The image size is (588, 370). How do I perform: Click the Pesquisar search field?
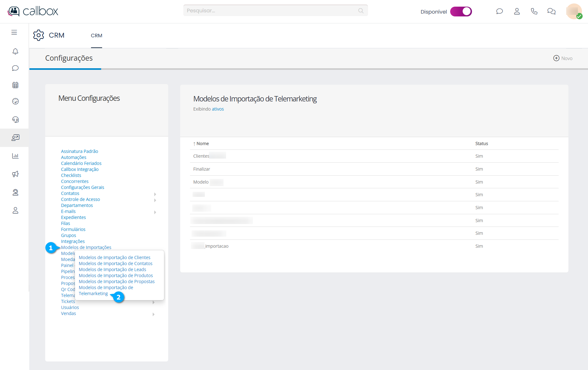272,11
